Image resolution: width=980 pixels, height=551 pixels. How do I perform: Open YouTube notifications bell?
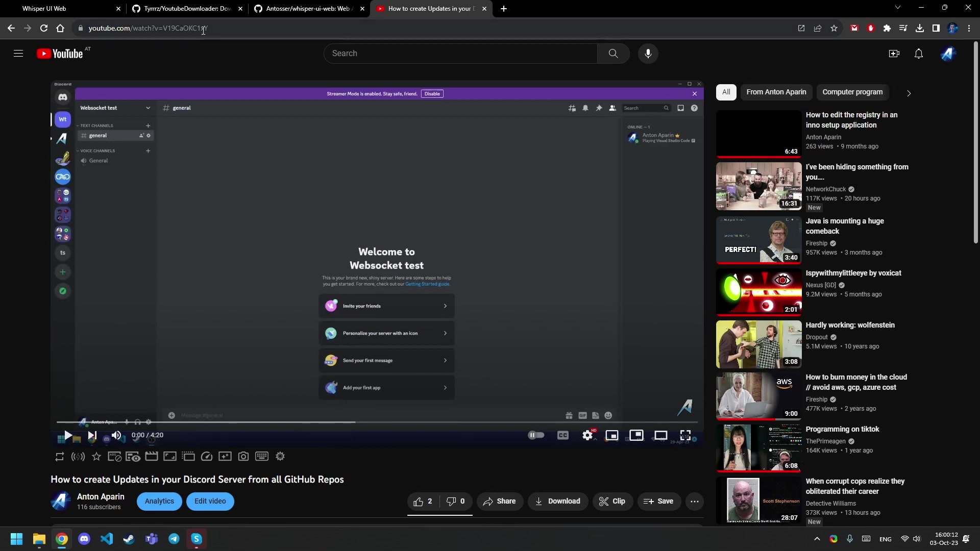(x=919, y=53)
